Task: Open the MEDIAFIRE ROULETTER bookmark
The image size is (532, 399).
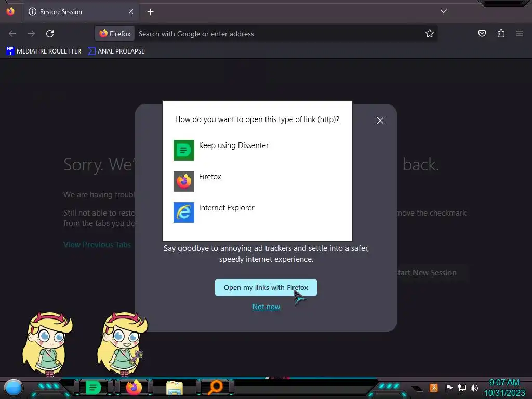Action: pyautogui.click(x=44, y=51)
